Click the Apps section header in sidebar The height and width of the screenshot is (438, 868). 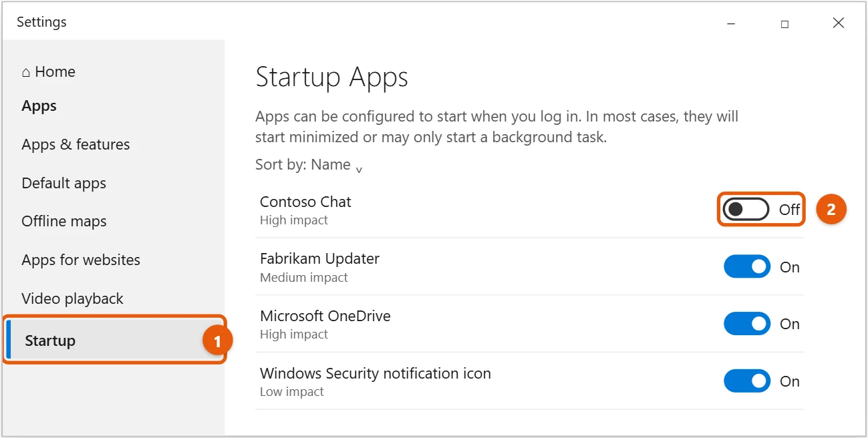click(39, 106)
